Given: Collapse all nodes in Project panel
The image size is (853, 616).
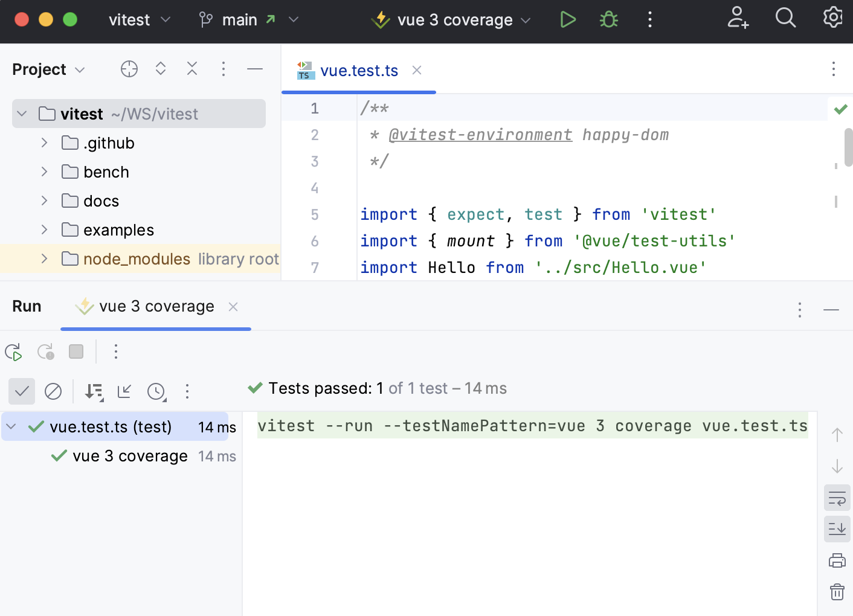Looking at the screenshot, I should pos(192,69).
